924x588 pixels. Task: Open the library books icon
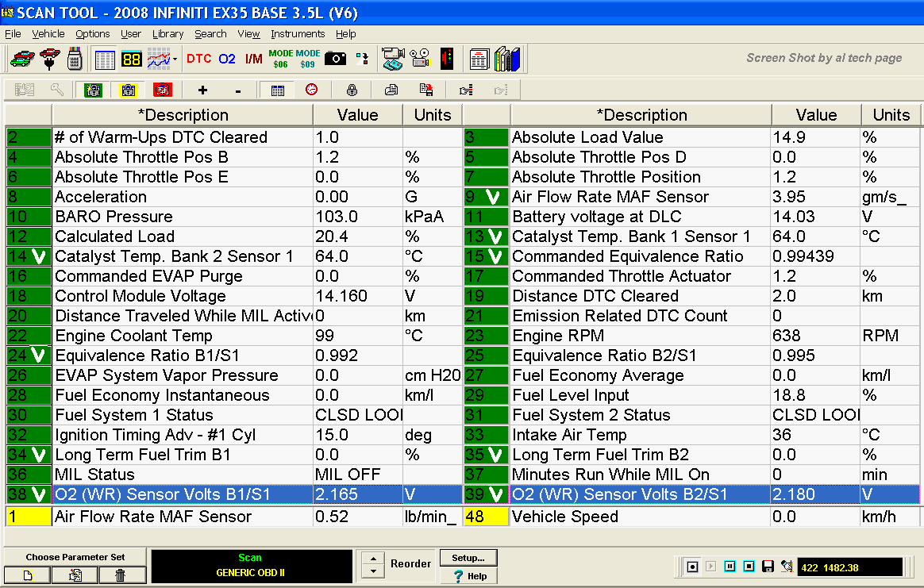pyautogui.click(x=507, y=59)
